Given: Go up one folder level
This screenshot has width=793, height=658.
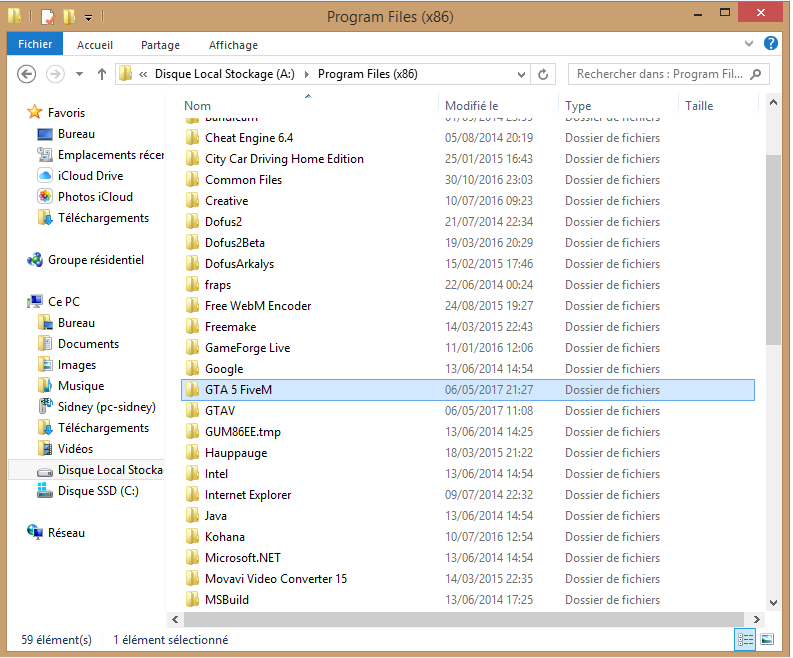Looking at the screenshot, I should click(102, 74).
